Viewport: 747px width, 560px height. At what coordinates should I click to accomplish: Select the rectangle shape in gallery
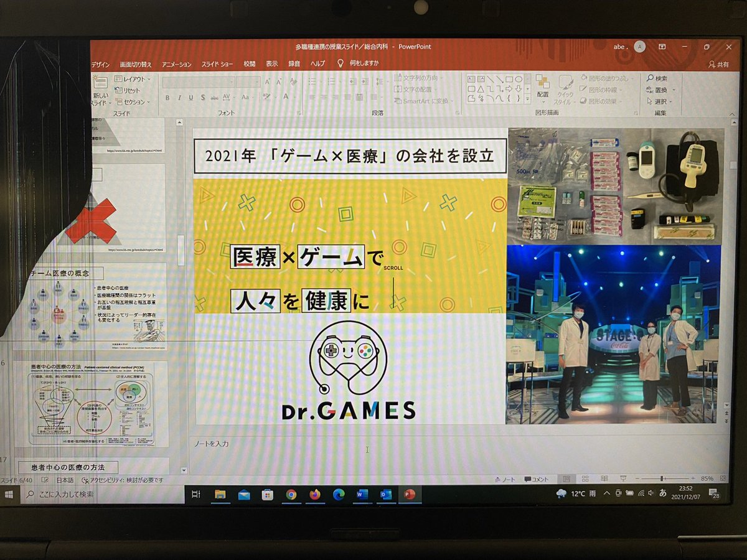click(x=509, y=79)
